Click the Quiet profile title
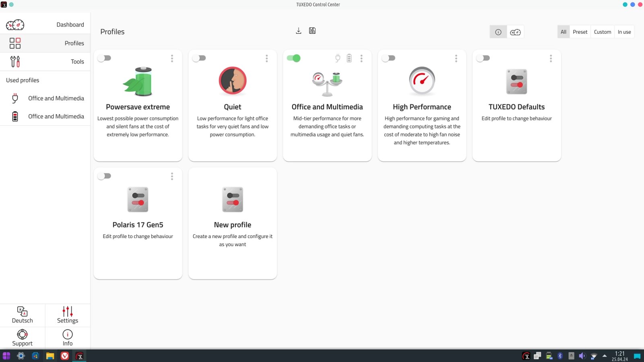This screenshot has height=362, width=644. 233,107
